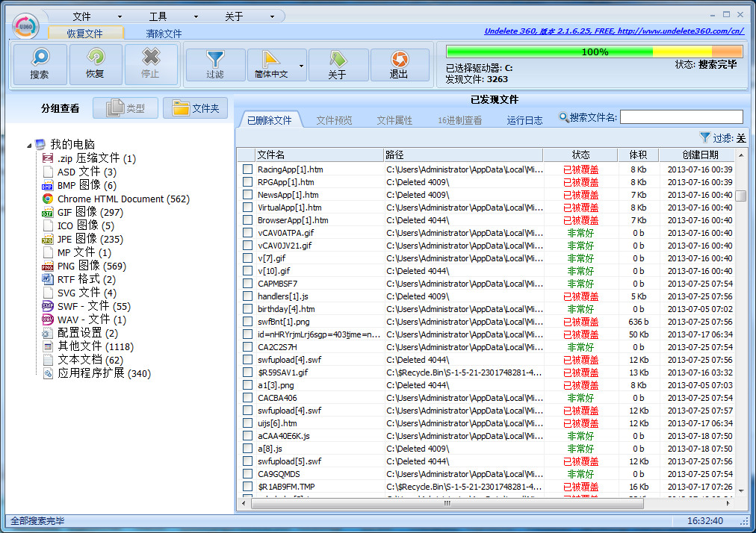Sort by the 创建日期 column header
Screen dimensions: 756x533
click(x=697, y=155)
